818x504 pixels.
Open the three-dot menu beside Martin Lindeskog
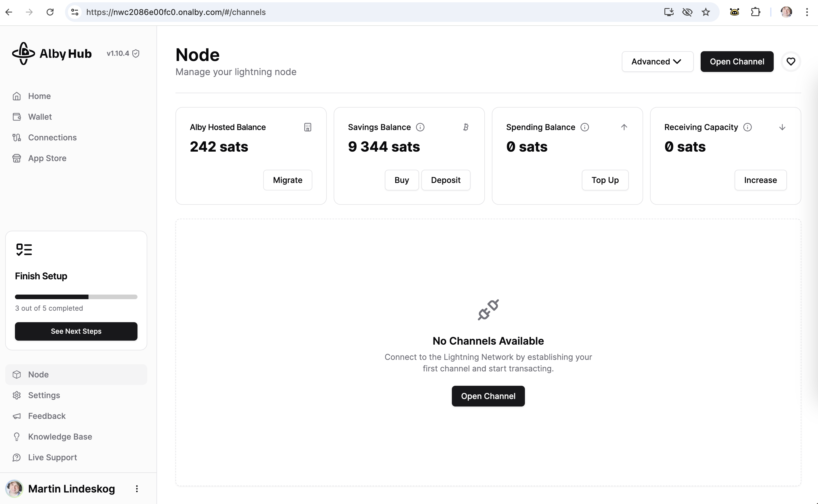click(x=137, y=489)
